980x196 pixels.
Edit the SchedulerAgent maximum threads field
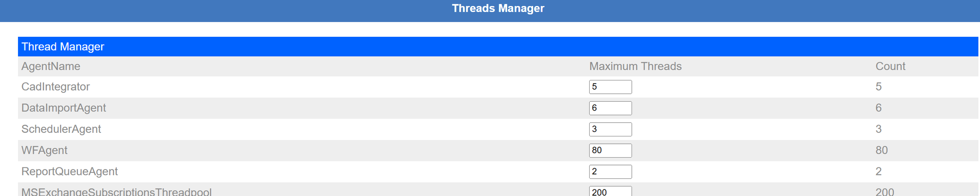(610, 129)
